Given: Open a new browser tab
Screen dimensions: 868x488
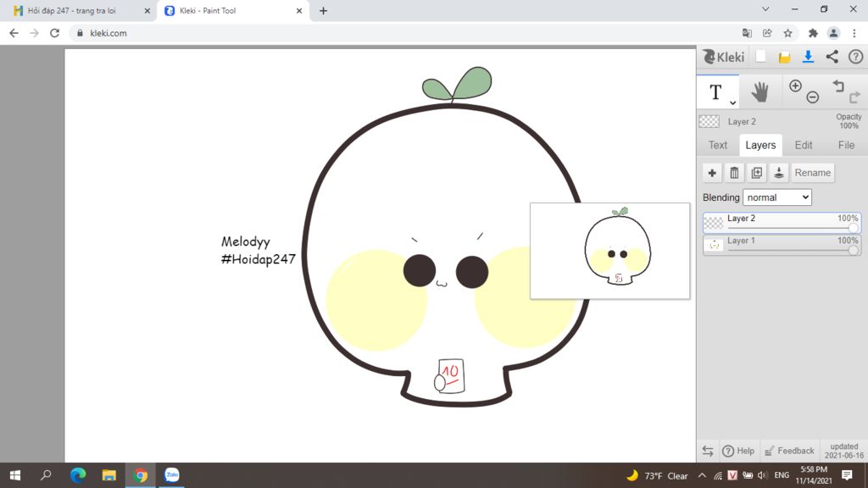Looking at the screenshot, I should point(323,10).
